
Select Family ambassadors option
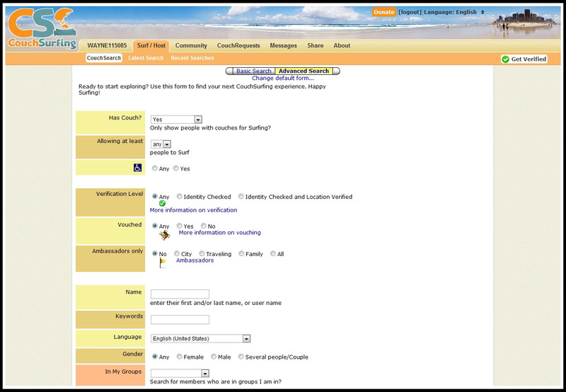click(241, 253)
